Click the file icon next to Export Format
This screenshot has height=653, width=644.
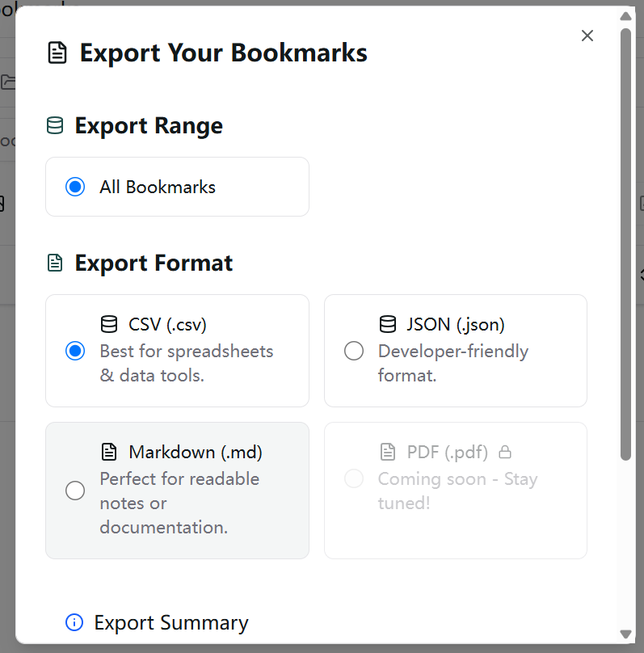click(55, 263)
